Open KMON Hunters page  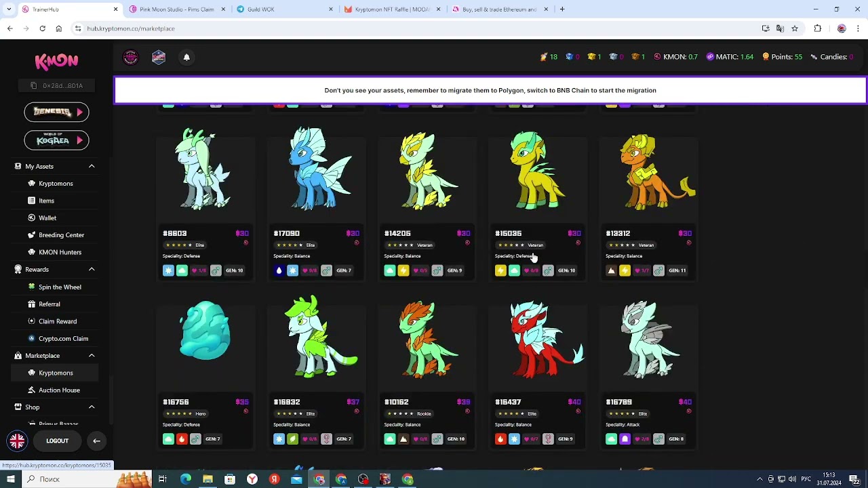(60, 252)
